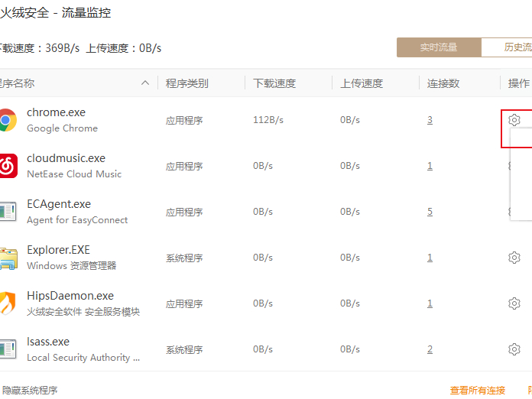
Task: Select HipsDaemon.exe process name
Action: point(70,296)
